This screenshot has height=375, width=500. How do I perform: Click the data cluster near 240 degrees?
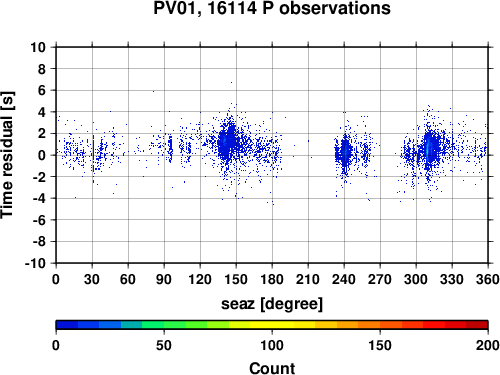(x=344, y=153)
